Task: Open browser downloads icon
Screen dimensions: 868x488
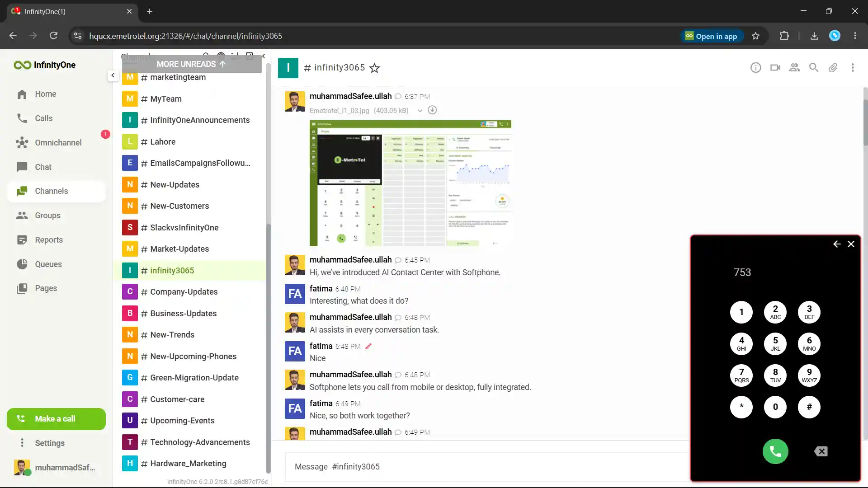Action: (x=814, y=36)
